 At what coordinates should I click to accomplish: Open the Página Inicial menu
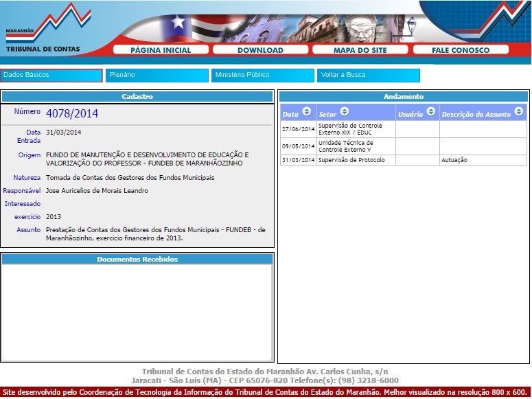[x=161, y=50]
